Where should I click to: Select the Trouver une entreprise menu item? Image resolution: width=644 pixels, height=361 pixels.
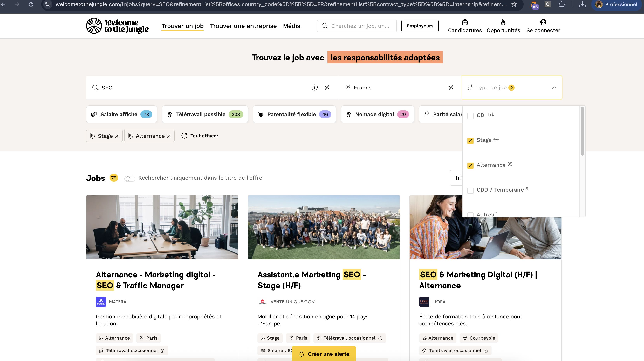point(243,26)
